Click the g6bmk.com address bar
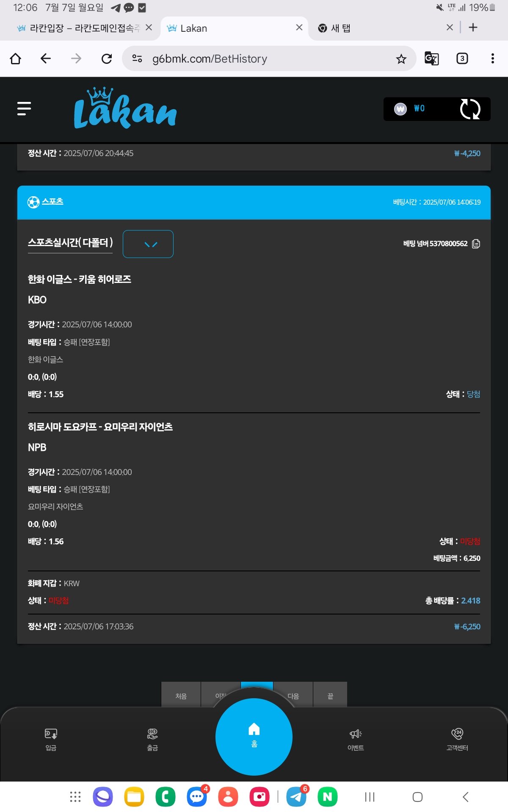Screen dimensions: 508x812 tap(262, 59)
